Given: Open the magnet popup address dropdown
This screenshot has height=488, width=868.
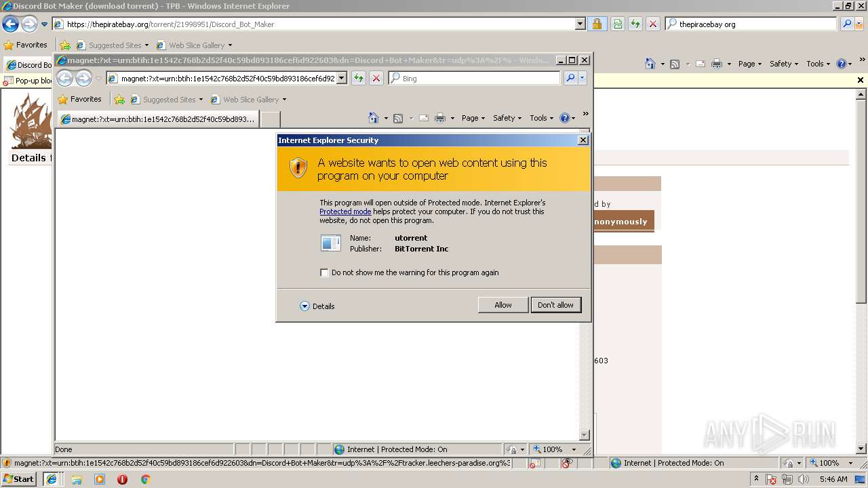Looking at the screenshot, I should [342, 79].
